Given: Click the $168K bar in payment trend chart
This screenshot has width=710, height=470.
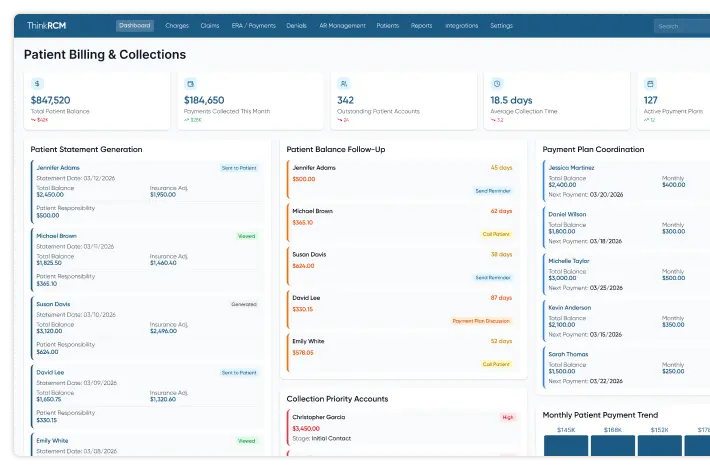Looking at the screenshot, I should [x=613, y=446].
